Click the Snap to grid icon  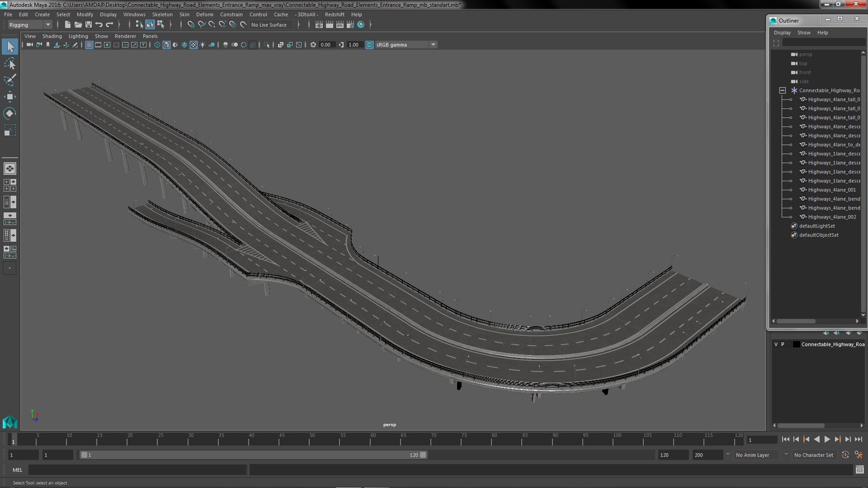[190, 24]
